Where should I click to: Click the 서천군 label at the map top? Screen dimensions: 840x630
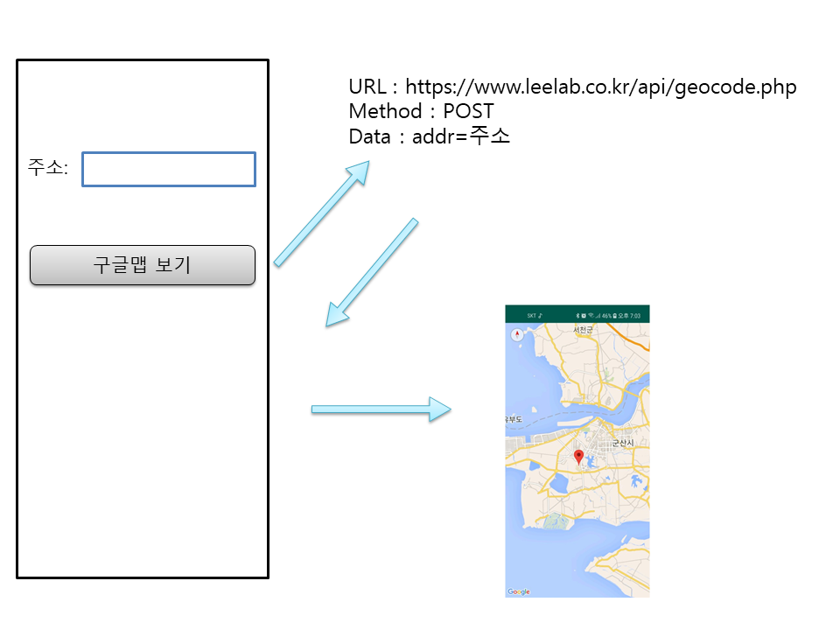[583, 330]
